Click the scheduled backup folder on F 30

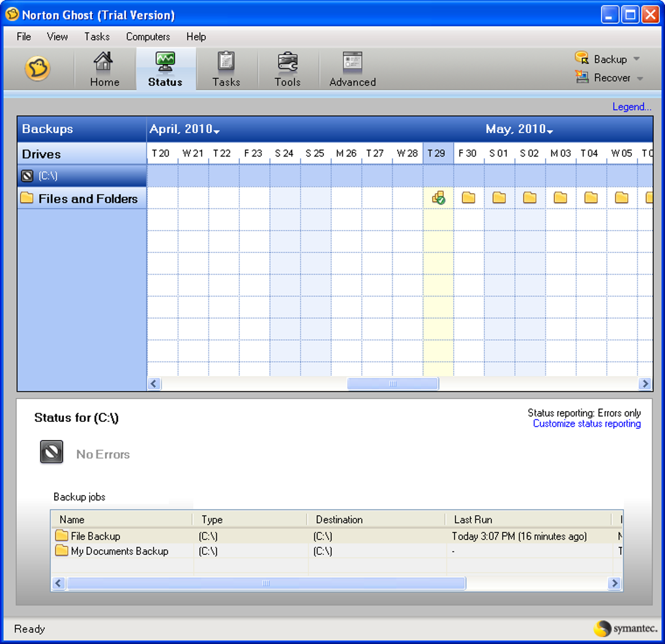pyautogui.click(x=469, y=198)
